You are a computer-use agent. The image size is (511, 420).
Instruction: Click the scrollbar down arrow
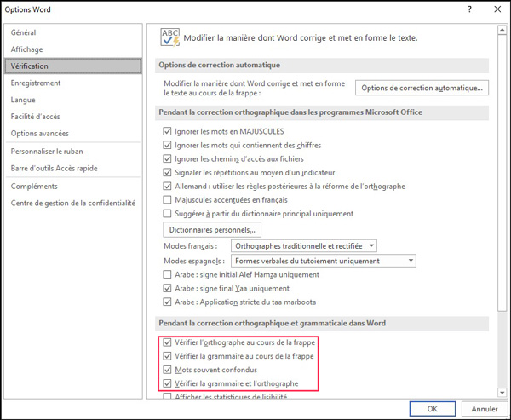pos(502,393)
